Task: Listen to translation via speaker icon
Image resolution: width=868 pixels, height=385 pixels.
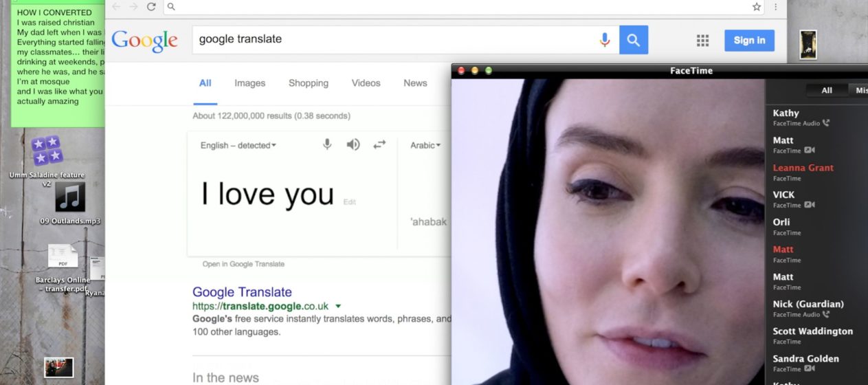Action: 353,145
